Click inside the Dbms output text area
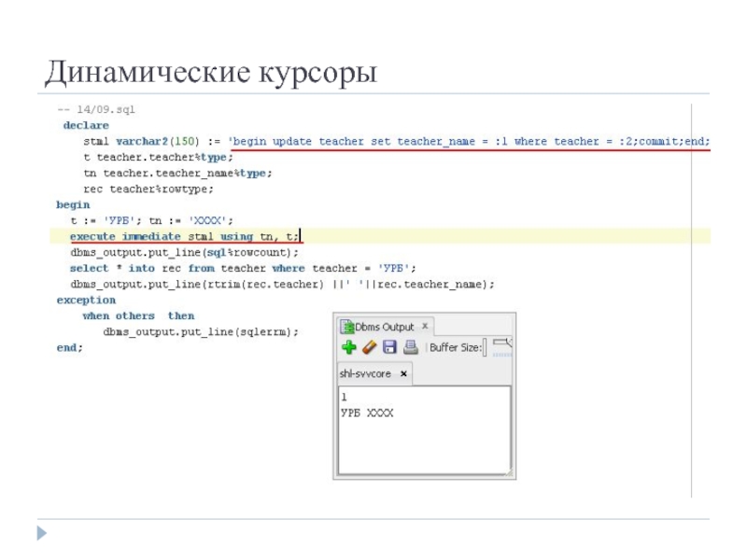747x560 pixels. pos(424,448)
